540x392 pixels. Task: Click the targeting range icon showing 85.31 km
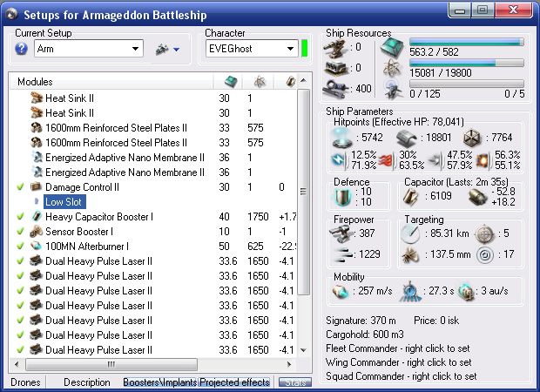tap(410, 234)
